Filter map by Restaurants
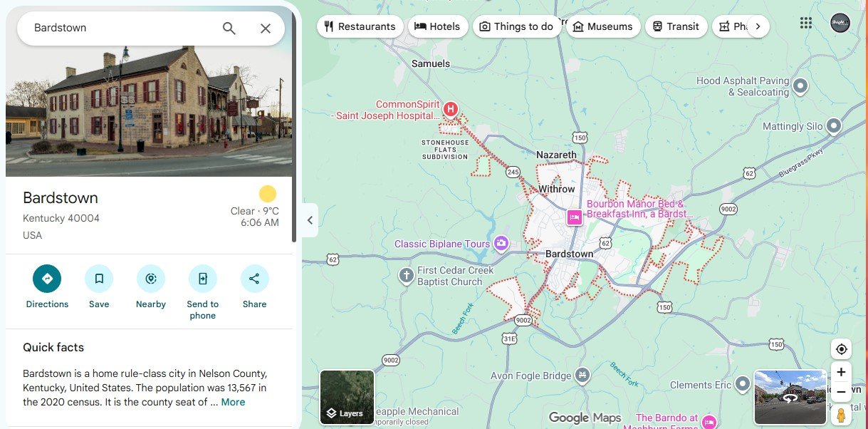 360,26
